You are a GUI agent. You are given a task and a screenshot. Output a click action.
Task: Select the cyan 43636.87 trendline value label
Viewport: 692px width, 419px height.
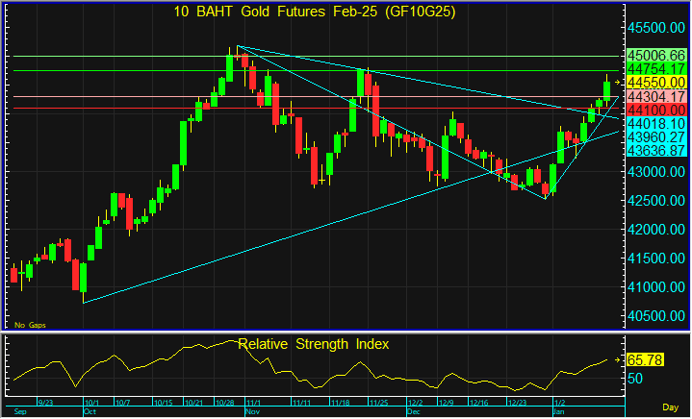(656, 150)
